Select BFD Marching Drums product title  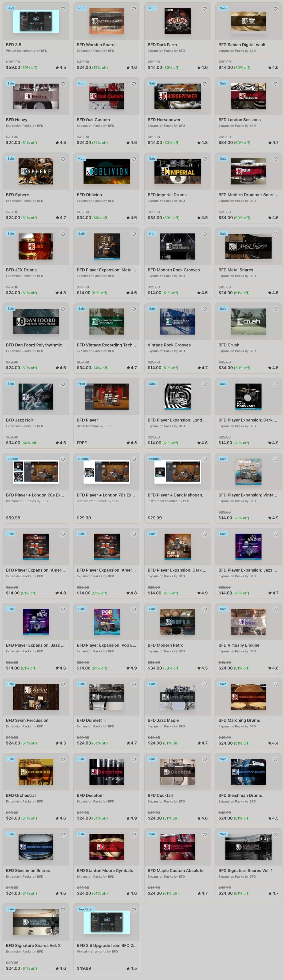pyautogui.click(x=239, y=720)
